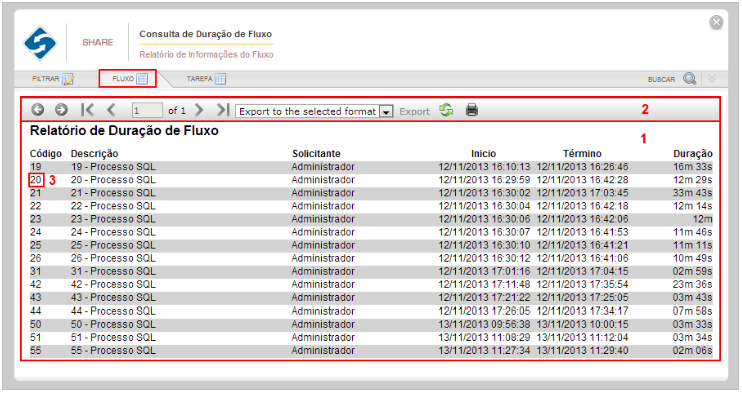Click duration value 12m 14s
This screenshot has width=742, height=393.
click(x=693, y=206)
